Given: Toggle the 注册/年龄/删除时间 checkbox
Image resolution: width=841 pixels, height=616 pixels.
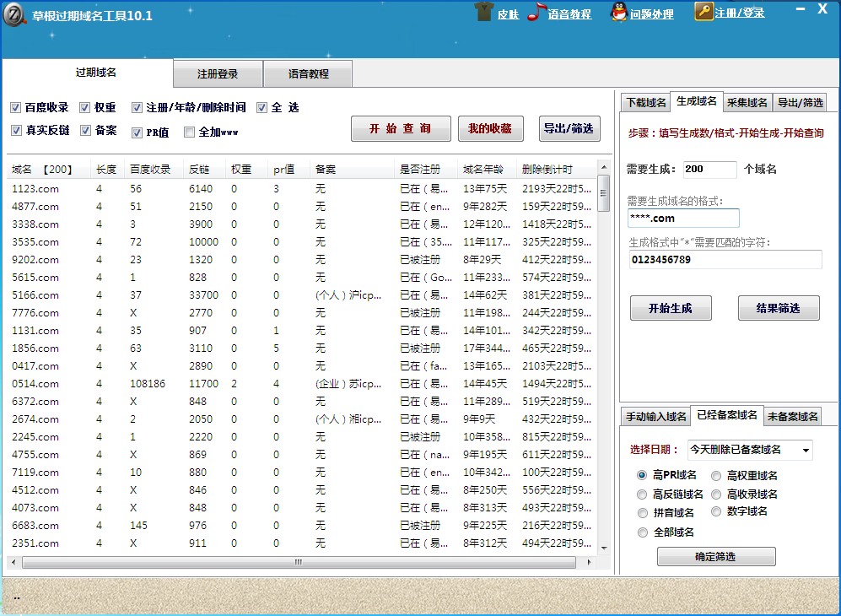Looking at the screenshot, I should [137, 108].
